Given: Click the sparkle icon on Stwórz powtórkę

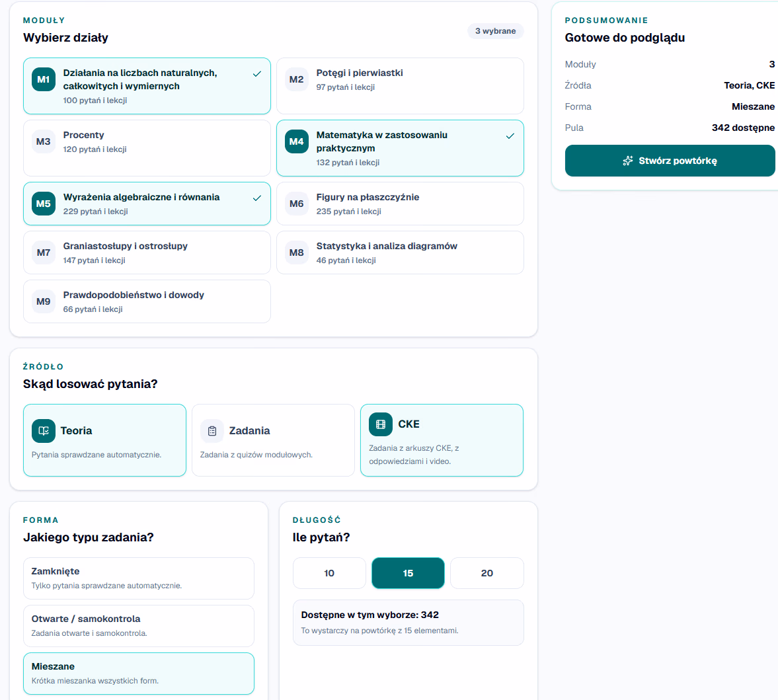Looking at the screenshot, I should point(628,161).
